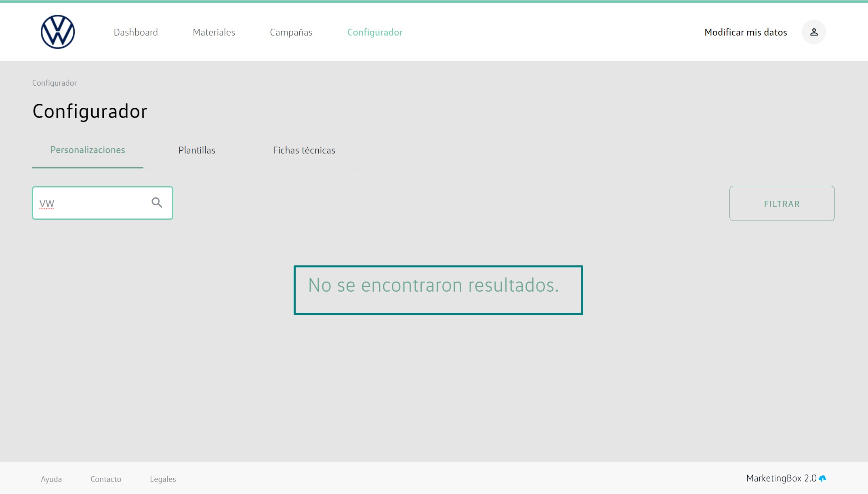
Task: Click the Configurador breadcrumb link
Action: pos(55,83)
